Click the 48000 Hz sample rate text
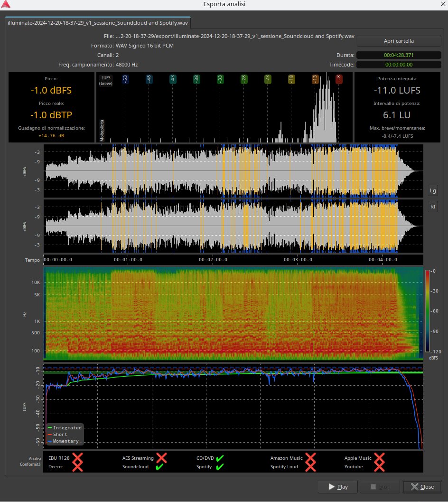 point(127,64)
